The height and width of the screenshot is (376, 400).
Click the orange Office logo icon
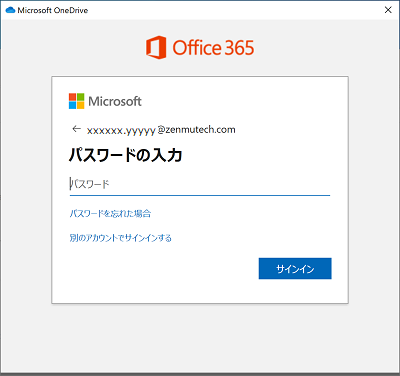(x=156, y=47)
